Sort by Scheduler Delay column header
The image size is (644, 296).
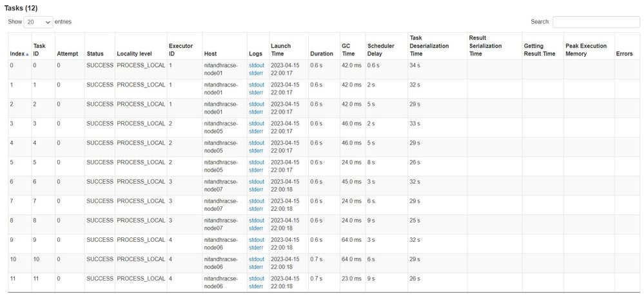tap(380, 50)
